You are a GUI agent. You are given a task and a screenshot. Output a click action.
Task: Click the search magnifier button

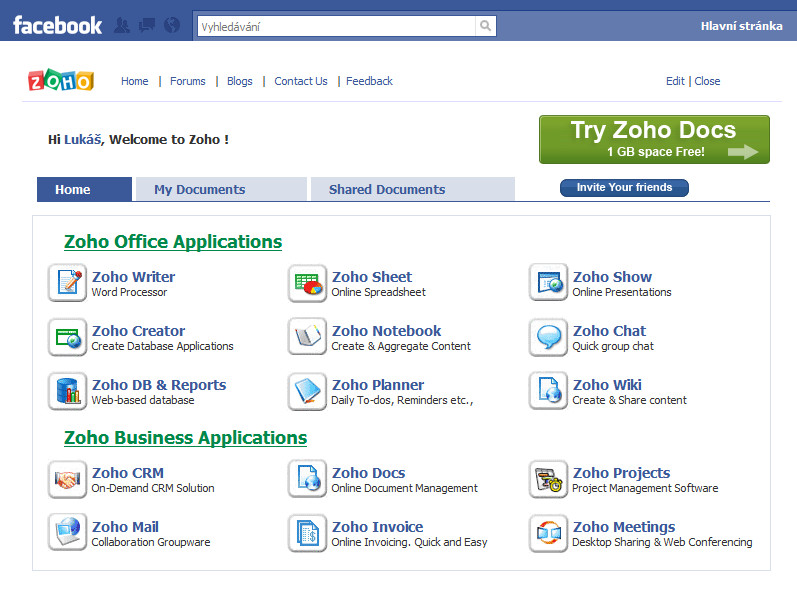pos(485,25)
